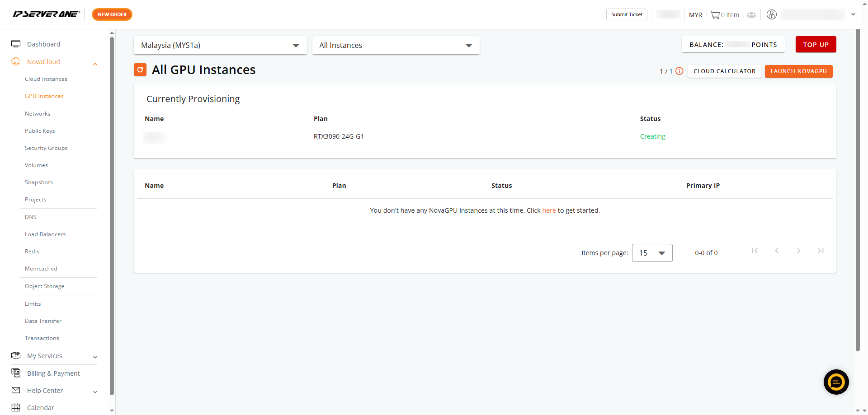The width and height of the screenshot is (868, 415).
Task: Click the Help Center envelope icon
Action: click(16, 390)
